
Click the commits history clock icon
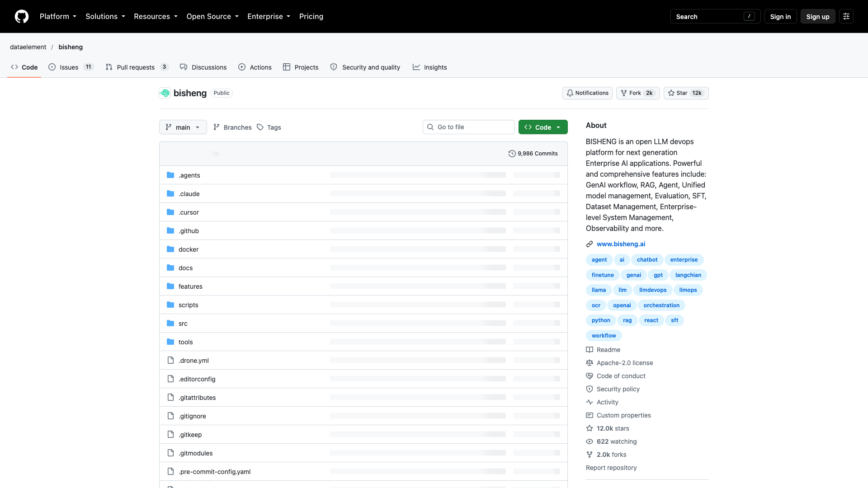coord(512,154)
